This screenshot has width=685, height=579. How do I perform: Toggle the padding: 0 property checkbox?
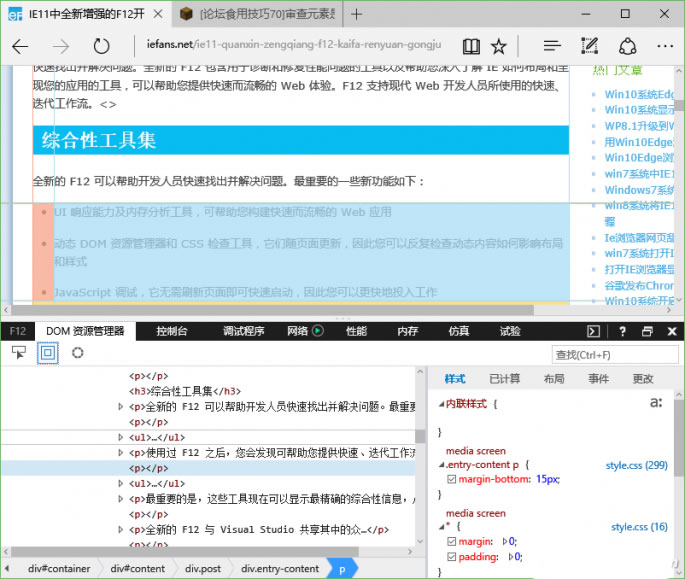tap(452, 557)
